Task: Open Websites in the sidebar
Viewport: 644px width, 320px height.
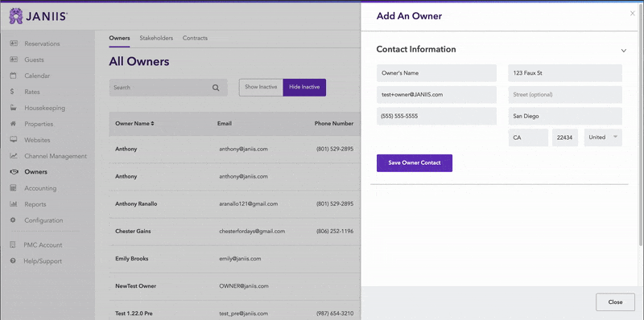Action: (x=37, y=140)
